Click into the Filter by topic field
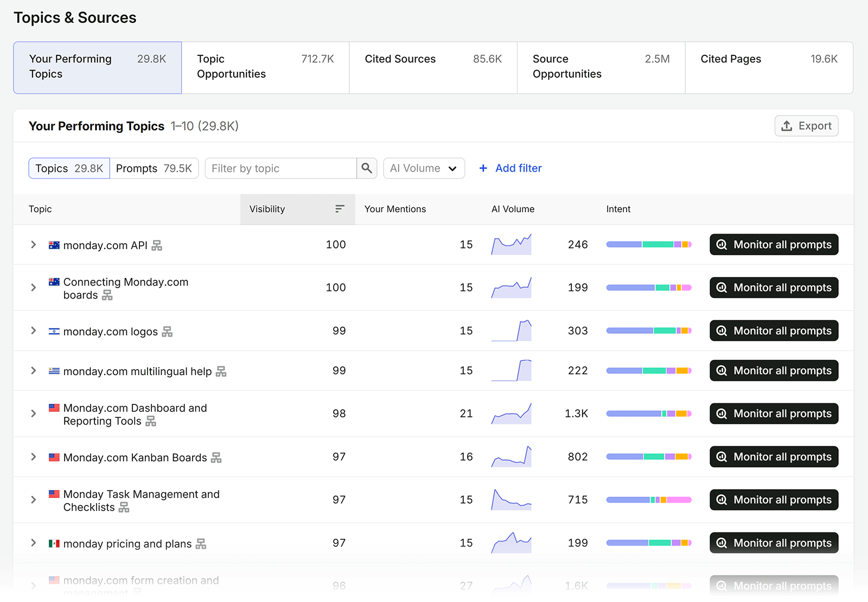The width and height of the screenshot is (868, 602). pyautogui.click(x=280, y=168)
